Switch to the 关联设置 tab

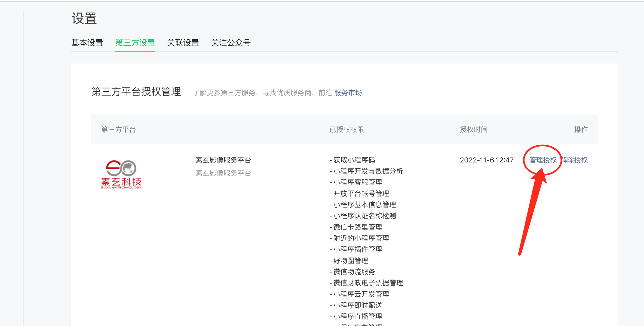tap(183, 43)
